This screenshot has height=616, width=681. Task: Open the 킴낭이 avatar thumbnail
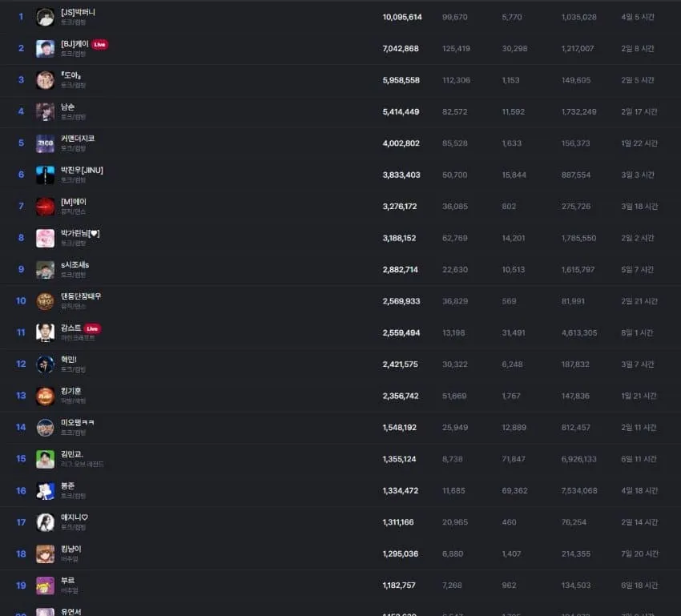click(x=45, y=554)
